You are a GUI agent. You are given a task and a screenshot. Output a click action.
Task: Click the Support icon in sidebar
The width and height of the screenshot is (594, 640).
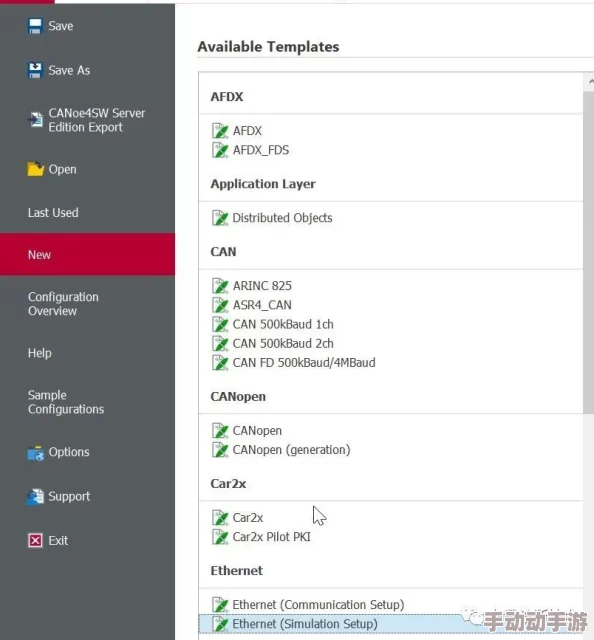pos(36,496)
